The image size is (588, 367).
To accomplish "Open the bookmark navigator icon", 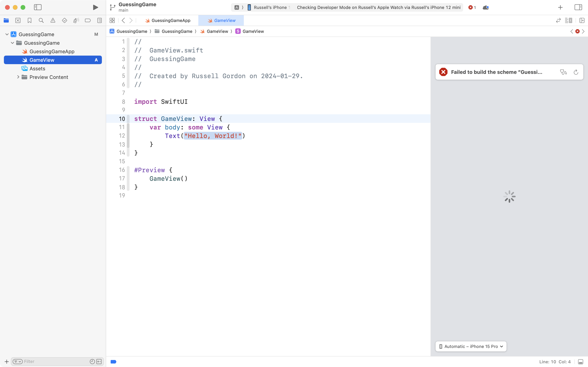I will pos(29,20).
